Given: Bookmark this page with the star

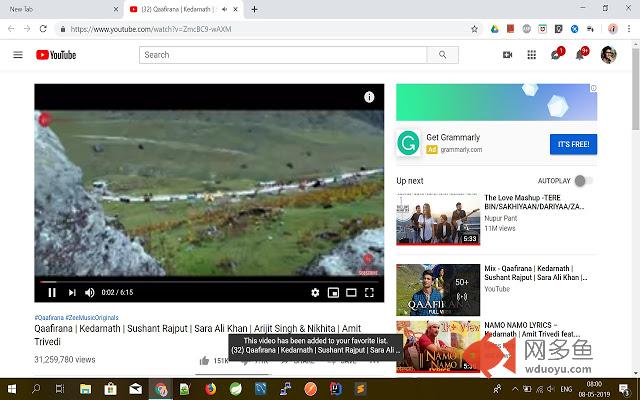Looking at the screenshot, I should coord(474,29).
